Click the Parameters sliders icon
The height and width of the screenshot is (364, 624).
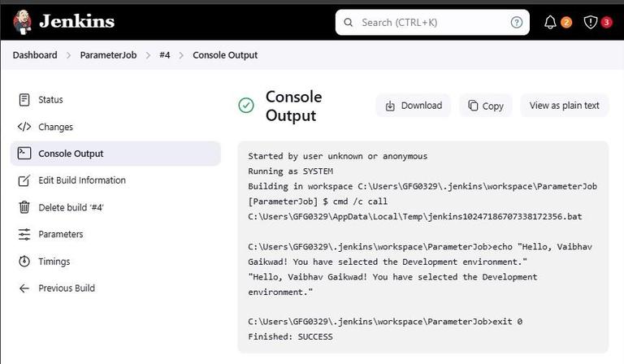tap(24, 234)
